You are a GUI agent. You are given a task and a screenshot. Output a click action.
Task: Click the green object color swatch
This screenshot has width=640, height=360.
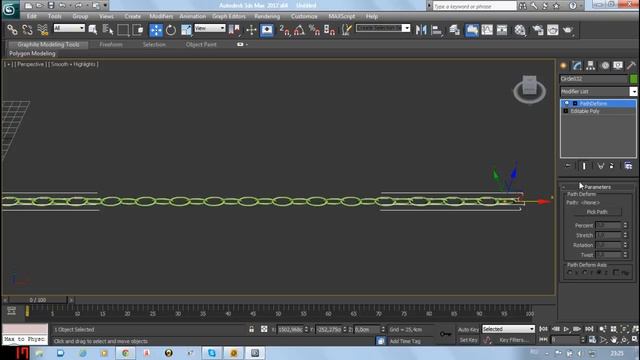pyautogui.click(x=633, y=79)
